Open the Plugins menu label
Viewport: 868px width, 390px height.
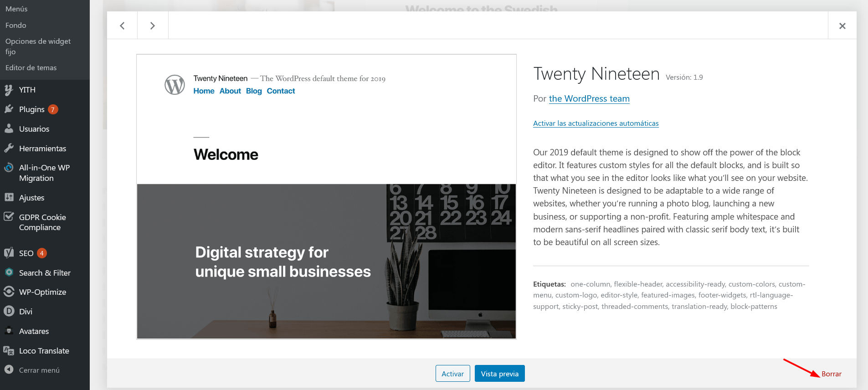point(32,109)
